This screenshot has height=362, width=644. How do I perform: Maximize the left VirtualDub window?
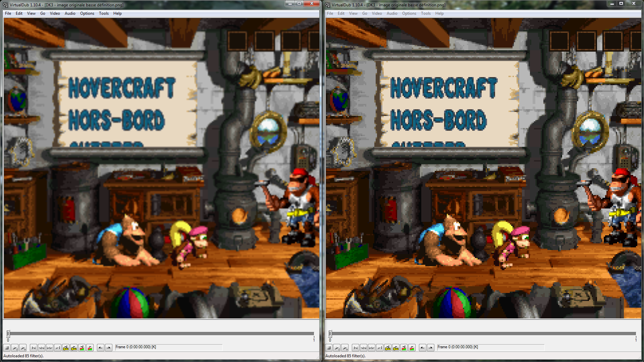click(x=299, y=3)
